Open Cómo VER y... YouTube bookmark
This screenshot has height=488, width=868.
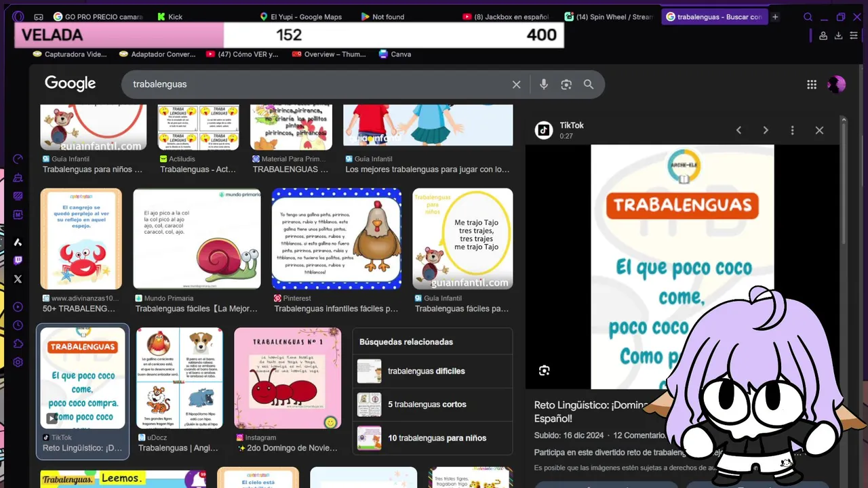242,54
